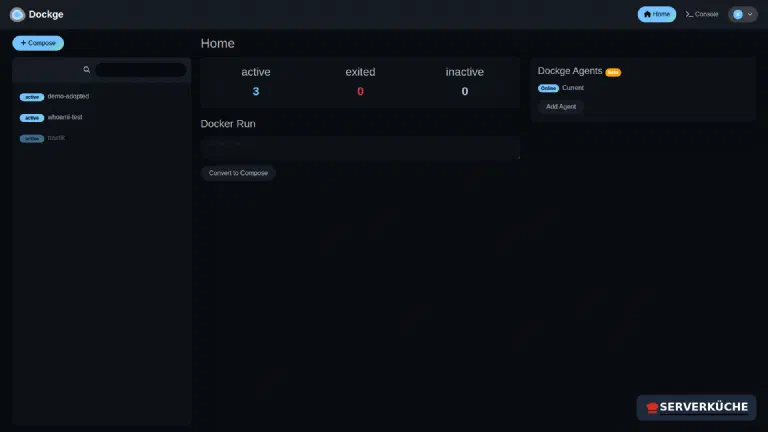Click the beta badge next to Dockge Agents
Viewport: 768px width, 432px height.
click(x=613, y=72)
